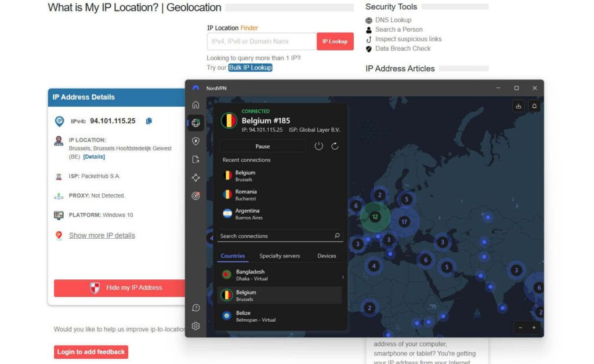Viewport: 594px width, 364px height.
Task: Click the power disconnect icon
Action: pyautogui.click(x=318, y=146)
